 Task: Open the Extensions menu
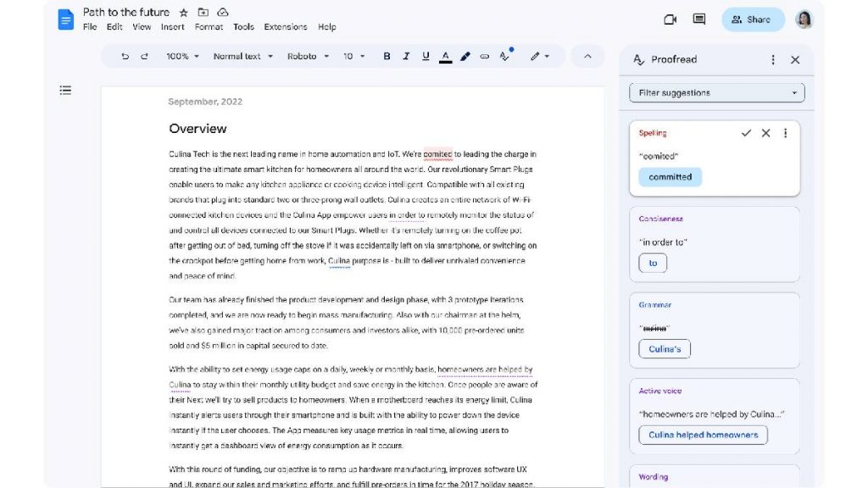[285, 26]
